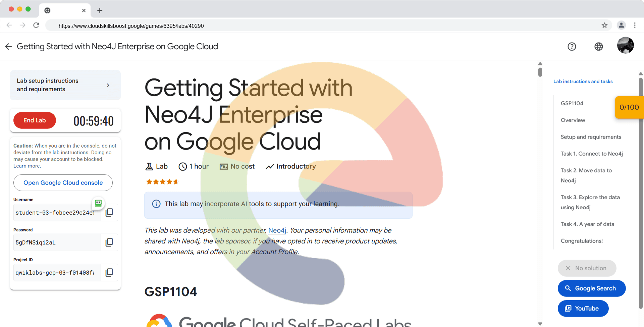Image resolution: width=644 pixels, height=327 pixels.
Task: Open the language globe icon
Action: pyautogui.click(x=598, y=47)
